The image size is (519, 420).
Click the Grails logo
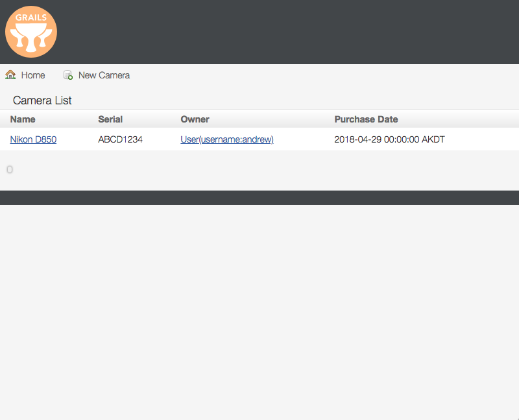pos(31,32)
